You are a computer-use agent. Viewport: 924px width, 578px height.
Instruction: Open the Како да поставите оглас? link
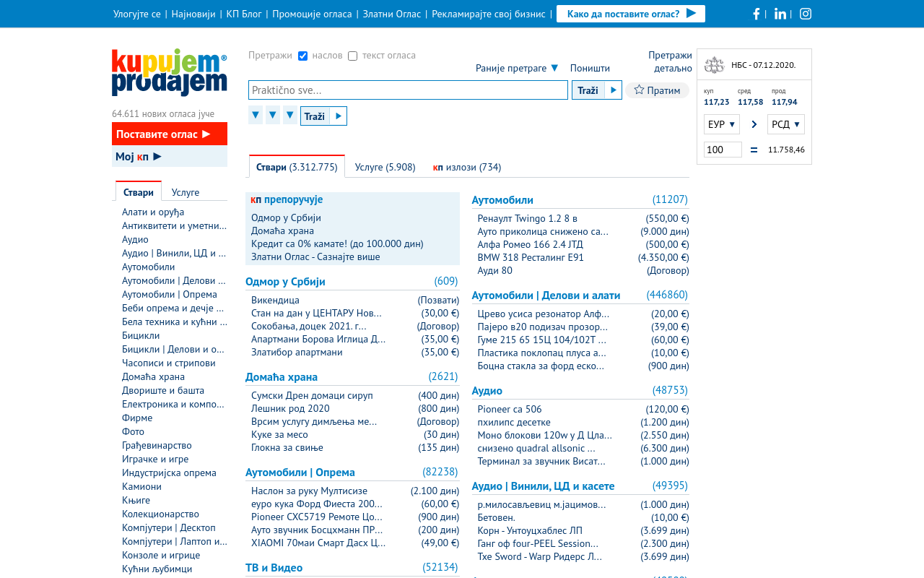(631, 14)
